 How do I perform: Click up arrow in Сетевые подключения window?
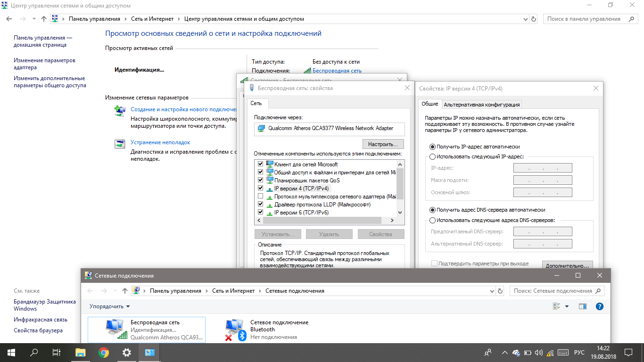click(x=125, y=291)
